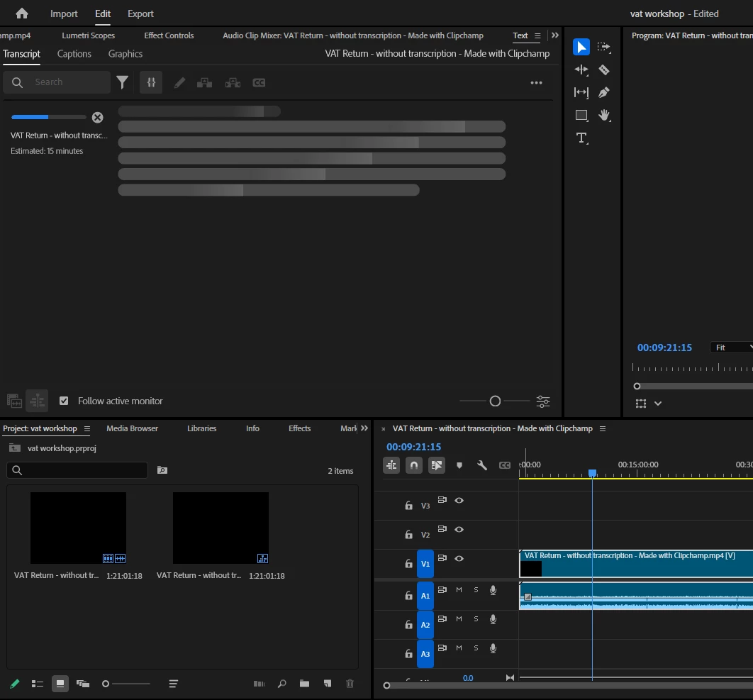753x700 pixels.
Task: Click the timeline wrench settings icon
Action: pos(481,465)
